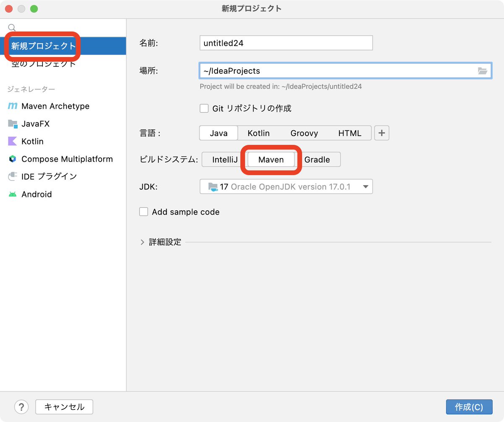The height and width of the screenshot is (422, 504).
Task: Click the yellow minimize window button
Action: click(21, 9)
